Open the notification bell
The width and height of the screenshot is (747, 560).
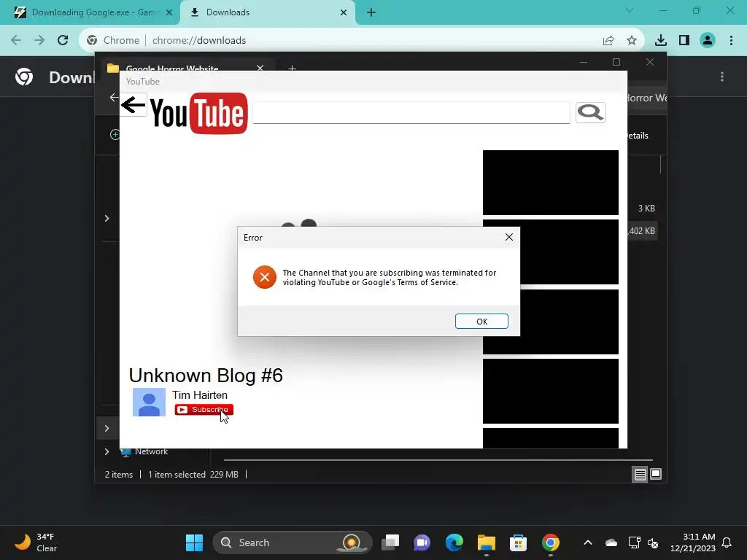[727, 542]
